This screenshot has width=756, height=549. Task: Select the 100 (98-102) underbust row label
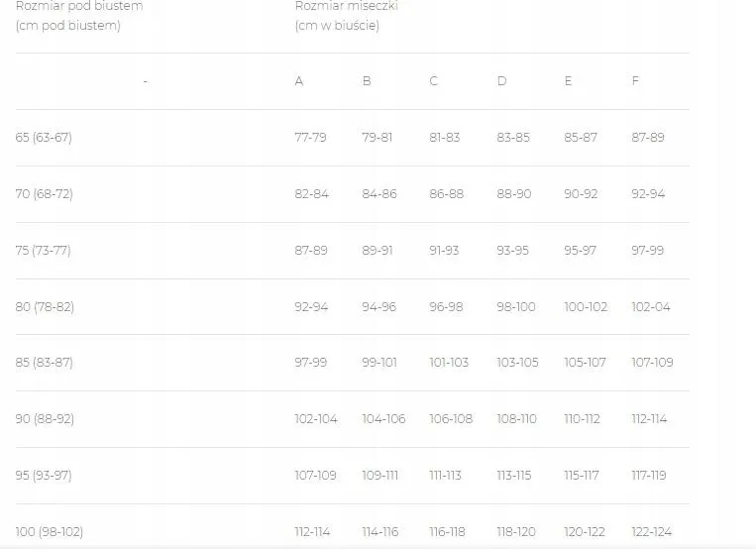(x=49, y=532)
